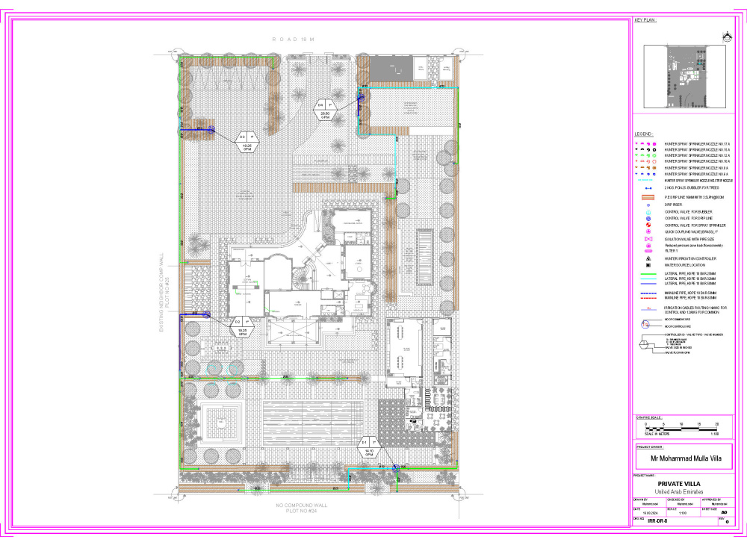Viewport: 747px width, 560px height.
Task: Pick the drip line brown legend swatch
Action: [x=648, y=197]
